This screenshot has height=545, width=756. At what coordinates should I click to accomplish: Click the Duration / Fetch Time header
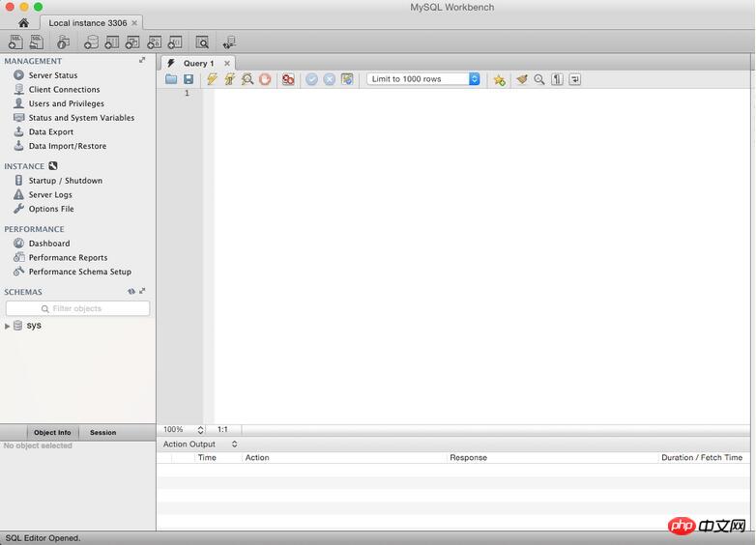702,457
